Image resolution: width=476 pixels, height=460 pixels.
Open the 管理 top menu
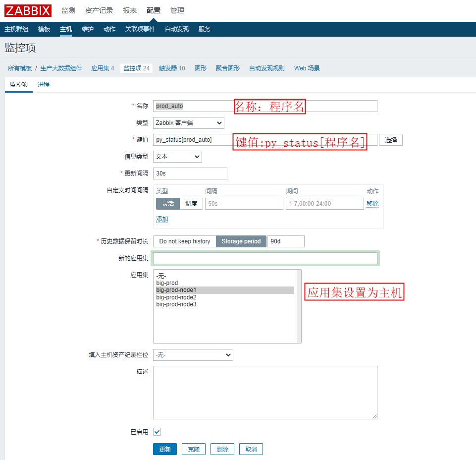click(x=177, y=10)
